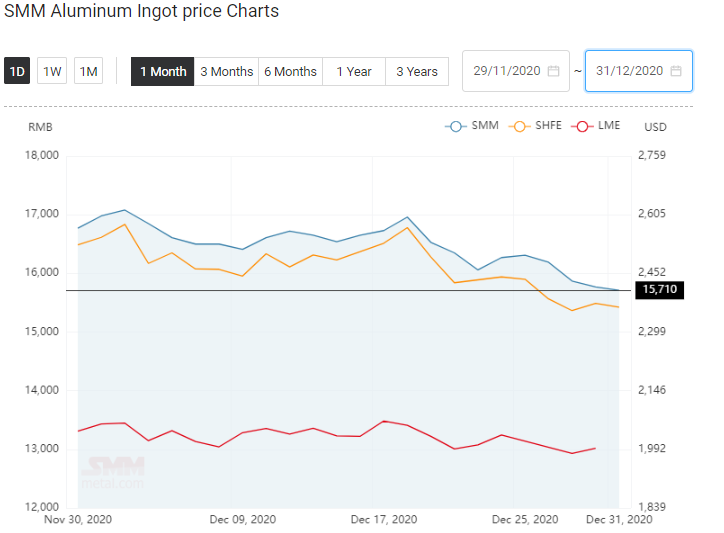Viewport: 724px width, 533px height.
Task: Click the Dec 09, 2020 date label
Action: point(243,520)
